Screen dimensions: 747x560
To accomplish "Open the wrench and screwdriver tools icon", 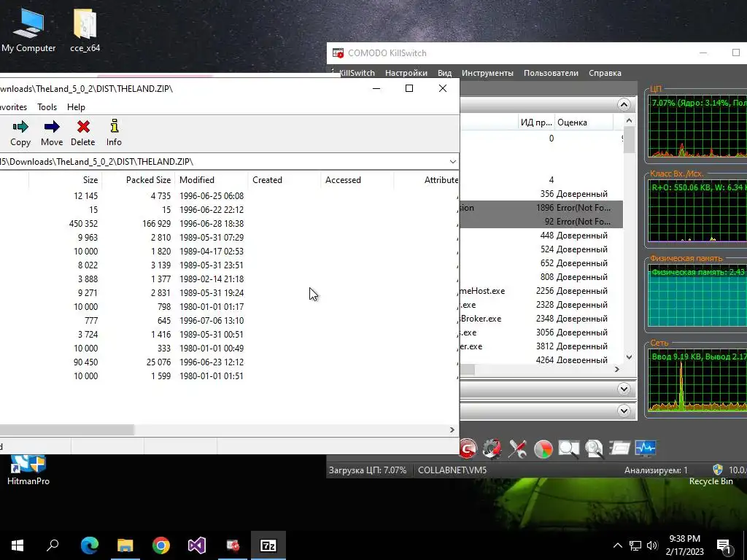I will tap(518, 448).
